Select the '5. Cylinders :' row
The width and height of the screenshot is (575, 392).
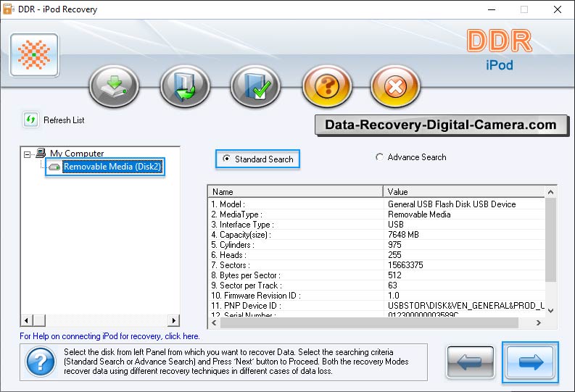376,245
